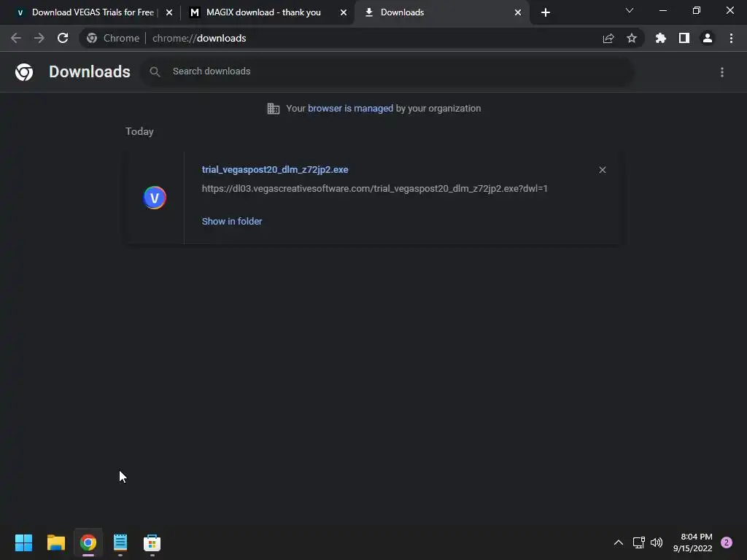Screen dimensions: 747x560
Task: Click the Today date heading
Action: point(139,131)
